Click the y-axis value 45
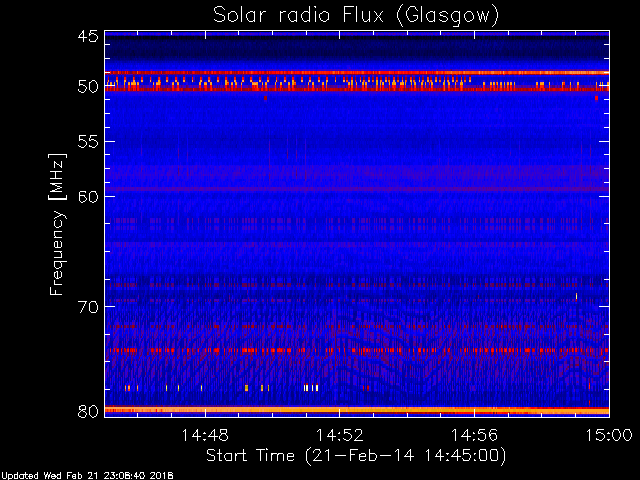Viewport: 640px width, 480px height. pos(88,36)
